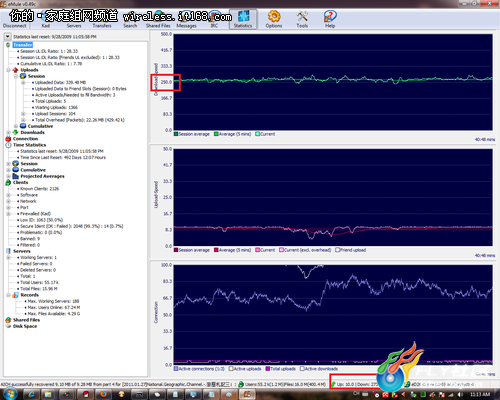Screen dimensions: 500x400
Task: Switch to the Servers window
Action: pos(74,26)
